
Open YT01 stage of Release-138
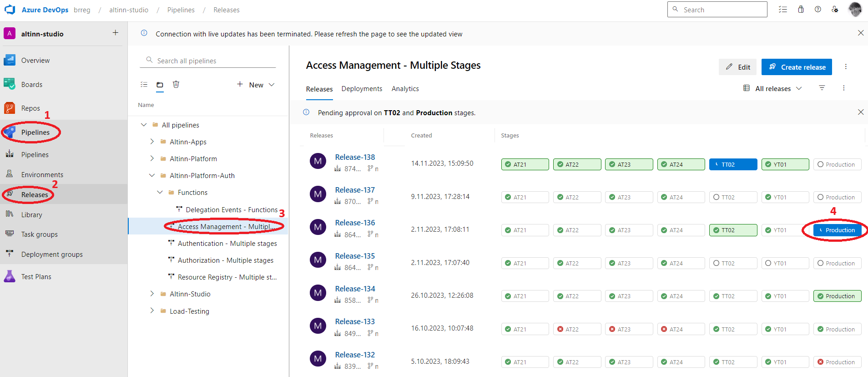click(785, 164)
